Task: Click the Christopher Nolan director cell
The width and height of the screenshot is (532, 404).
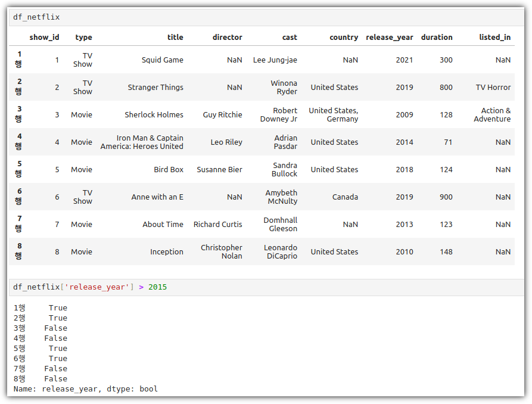Action: click(x=221, y=252)
